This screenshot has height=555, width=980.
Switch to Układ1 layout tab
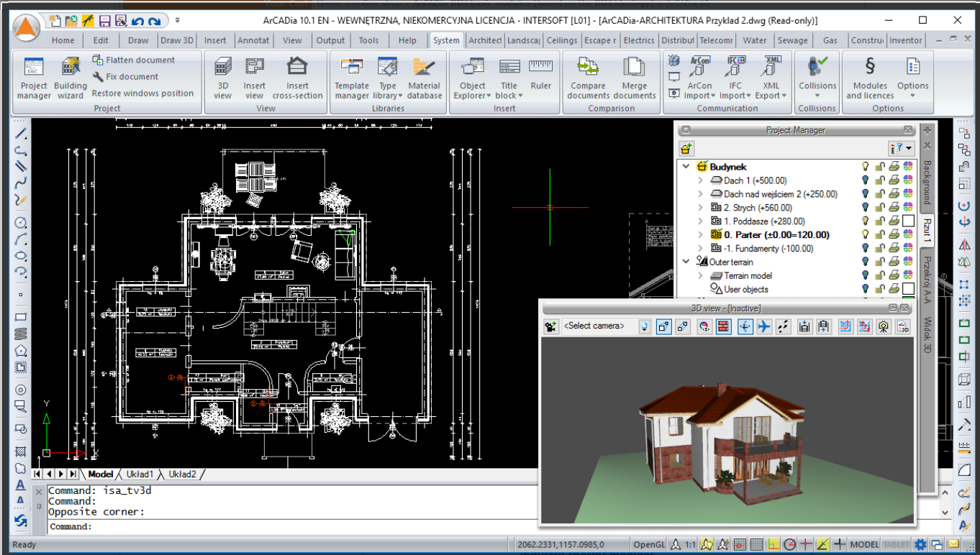point(140,474)
